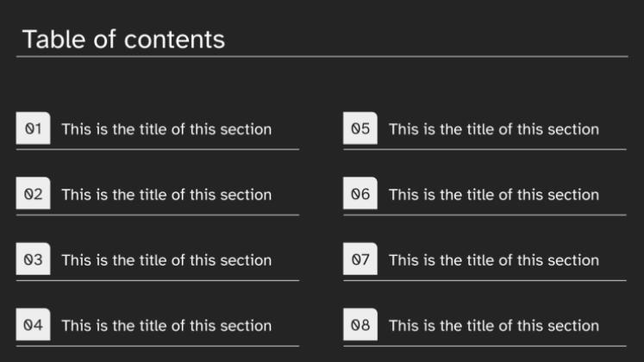The width and height of the screenshot is (644, 362).
Task: Click the 07 number badge
Action: point(360,260)
